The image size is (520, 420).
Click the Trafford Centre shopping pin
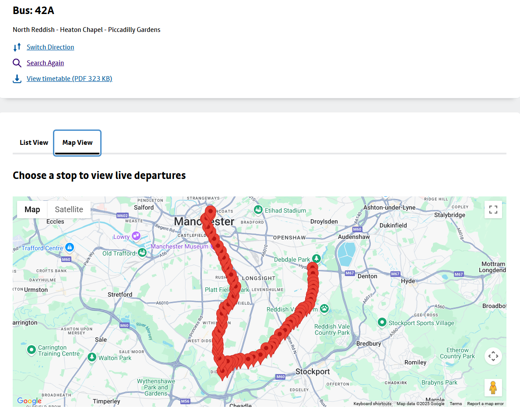(x=69, y=247)
